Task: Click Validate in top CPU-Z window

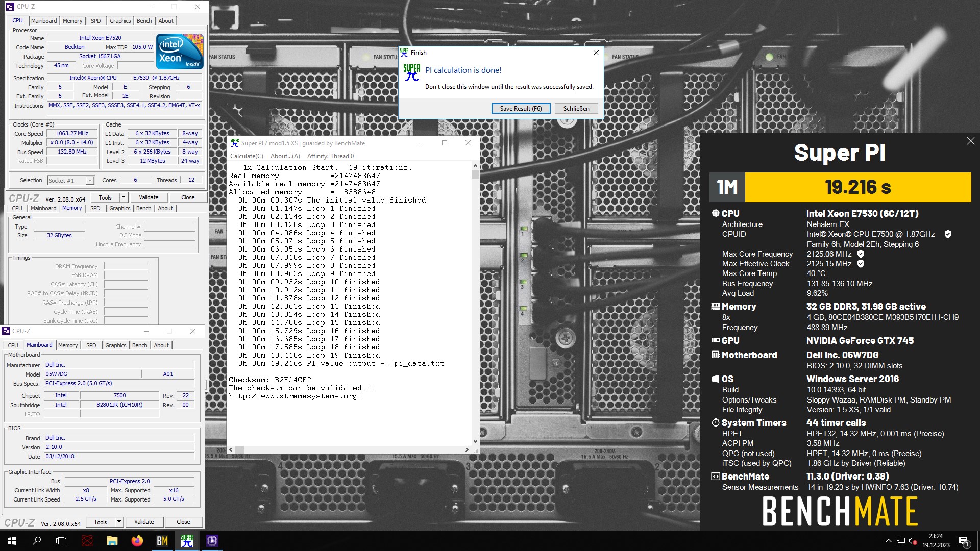Action: pos(149,197)
